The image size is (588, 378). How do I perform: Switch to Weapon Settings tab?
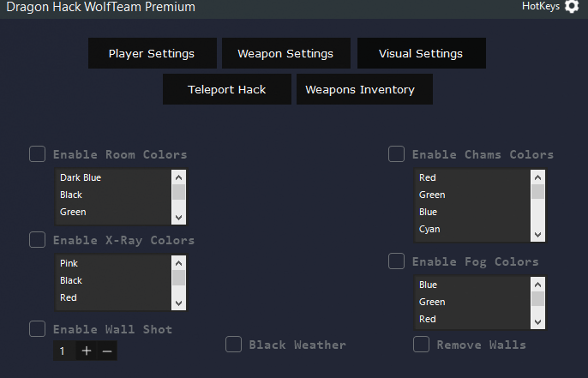click(x=286, y=53)
